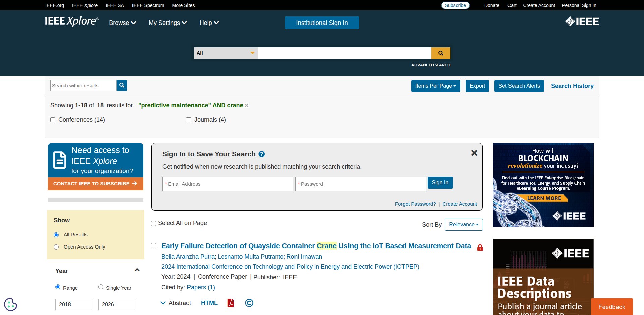Open IEEE SA site link
The width and height of the screenshot is (644, 315).
(x=115, y=5)
